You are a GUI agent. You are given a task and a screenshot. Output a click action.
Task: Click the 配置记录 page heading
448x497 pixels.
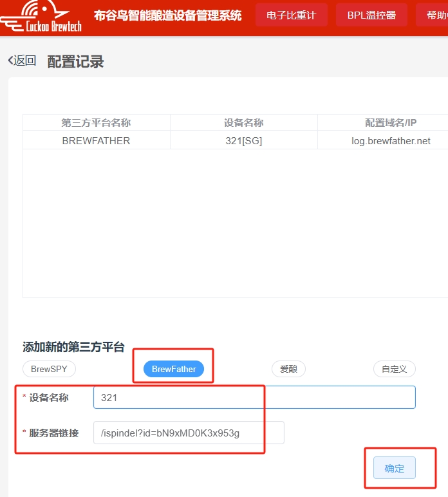pos(75,62)
